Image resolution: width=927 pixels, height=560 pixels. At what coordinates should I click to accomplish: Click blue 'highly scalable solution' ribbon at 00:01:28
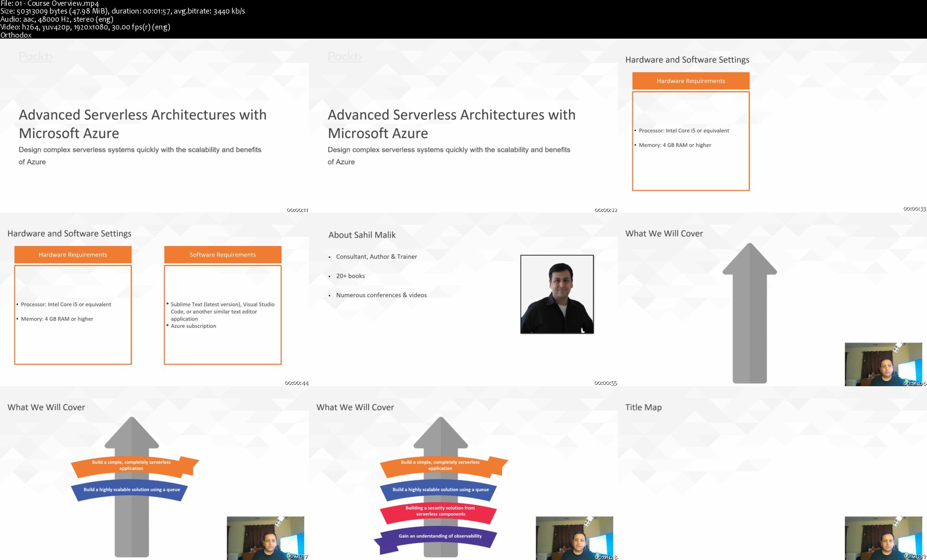pyautogui.click(x=439, y=490)
